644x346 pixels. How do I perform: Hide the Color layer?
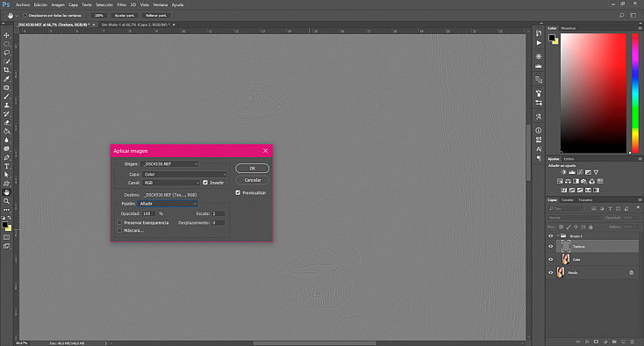point(551,259)
